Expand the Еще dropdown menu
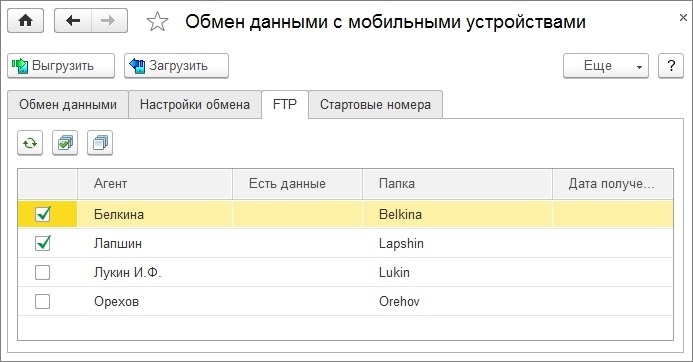Viewport: 693px width, 362px height. point(605,66)
